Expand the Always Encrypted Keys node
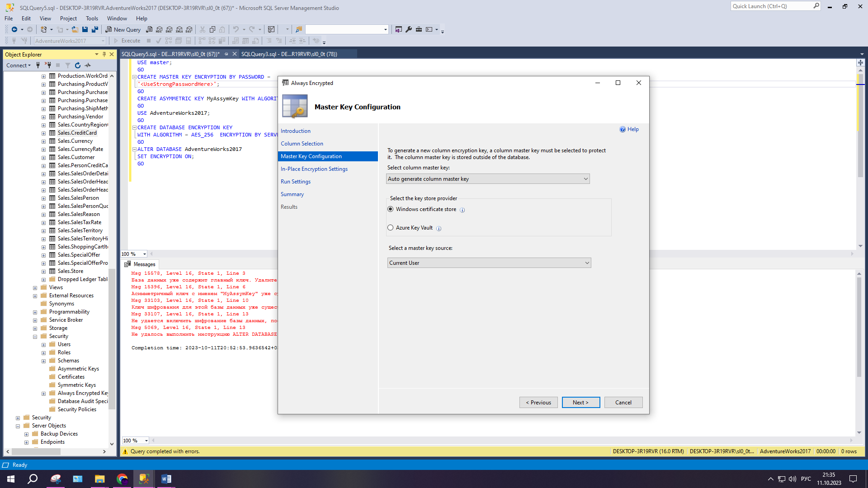The width and height of the screenshot is (868, 488). (x=44, y=394)
